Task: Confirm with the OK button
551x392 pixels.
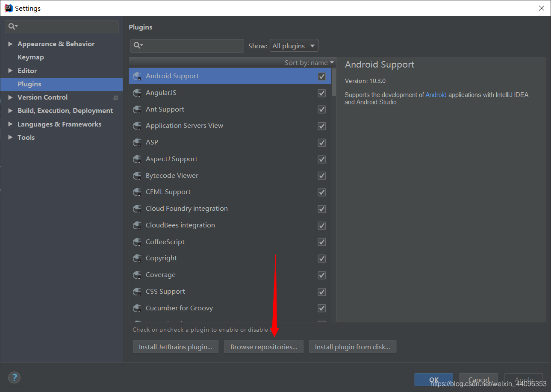Action: (x=434, y=380)
